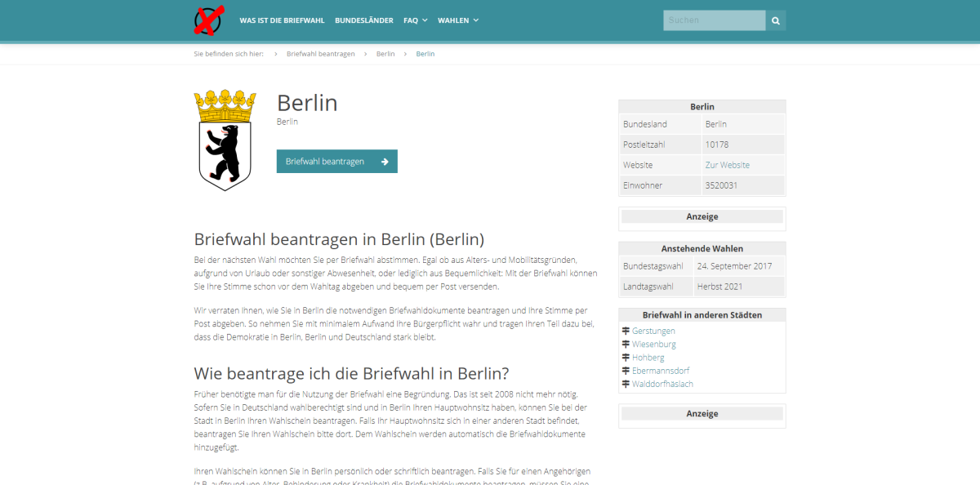Click the large Berlin page title

(x=307, y=102)
